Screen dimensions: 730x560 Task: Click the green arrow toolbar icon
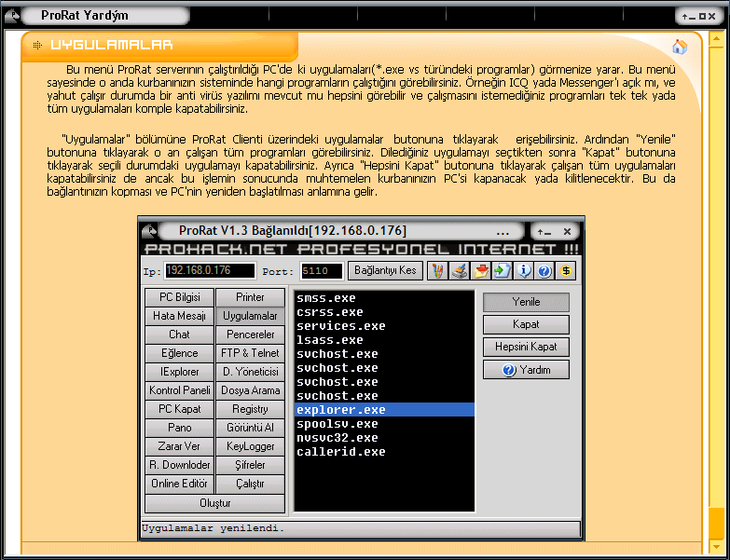pyautogui.click(x=503, y=271)
